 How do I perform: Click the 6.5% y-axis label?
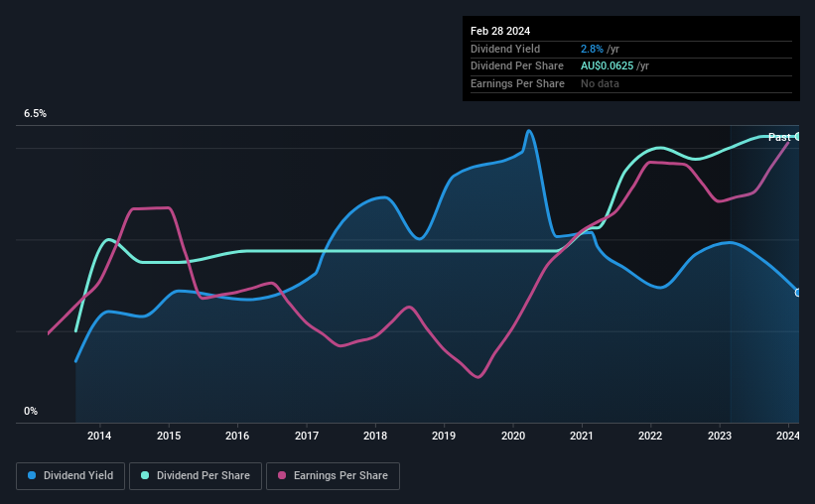pyautogui.click(x=36, y=114)
